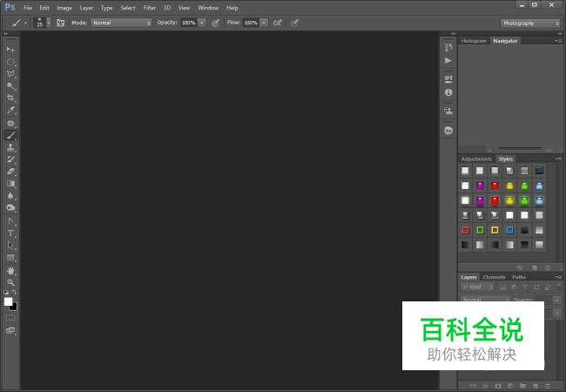Image resolution: width=566 pixels, height=392 pixels.
Task: Open the Info panel icon
Action: (448, 92)
